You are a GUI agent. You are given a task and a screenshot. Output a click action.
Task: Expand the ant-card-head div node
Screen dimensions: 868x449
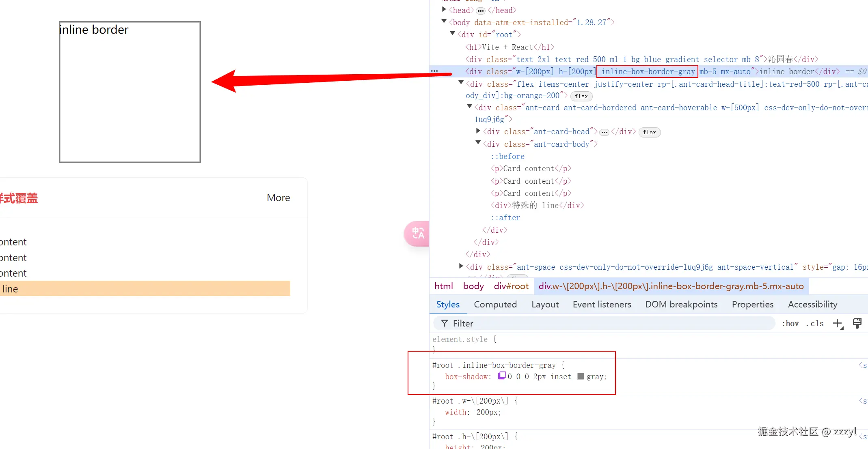pos(478,131)
